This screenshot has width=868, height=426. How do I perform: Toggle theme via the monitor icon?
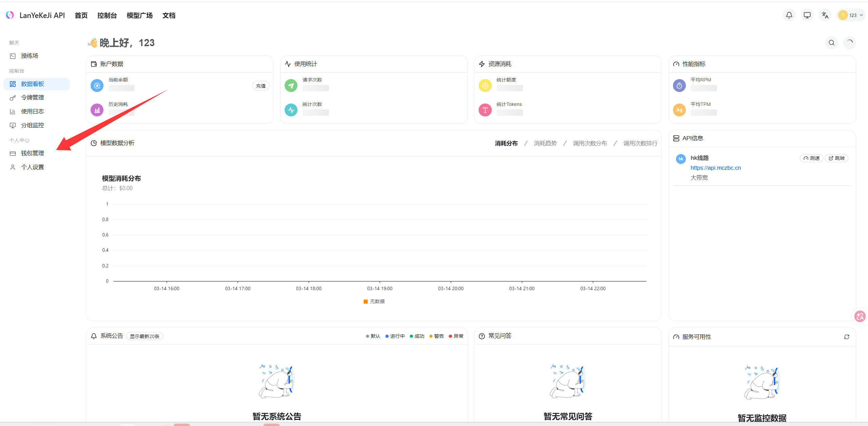(x=807, y=15)
